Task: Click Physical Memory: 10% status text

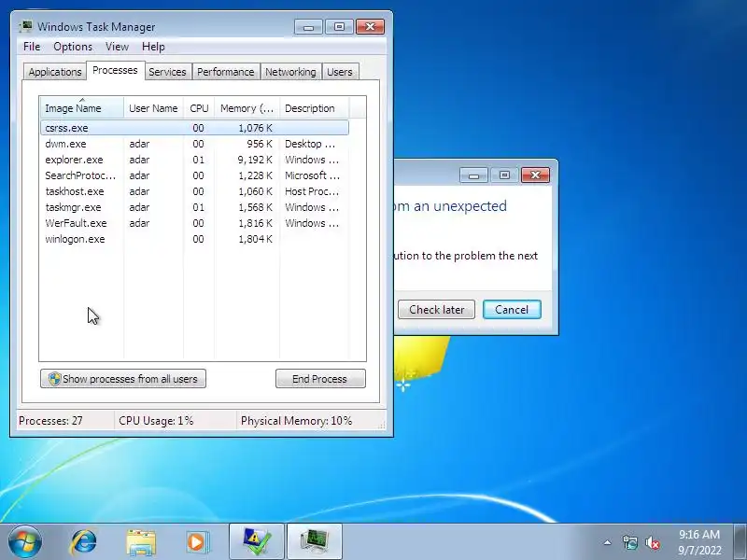Action: coord(296,421)
